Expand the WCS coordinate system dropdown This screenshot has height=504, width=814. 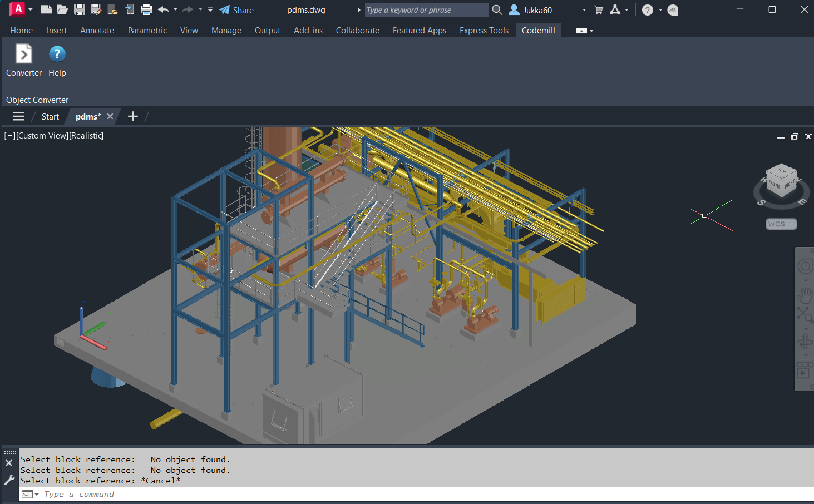pos(781,224)
